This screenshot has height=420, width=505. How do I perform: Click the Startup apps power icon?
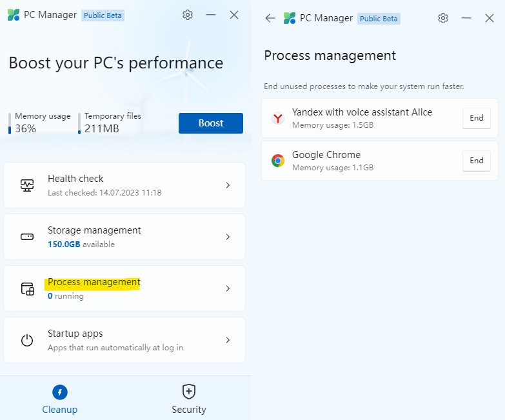coord(27,340)
